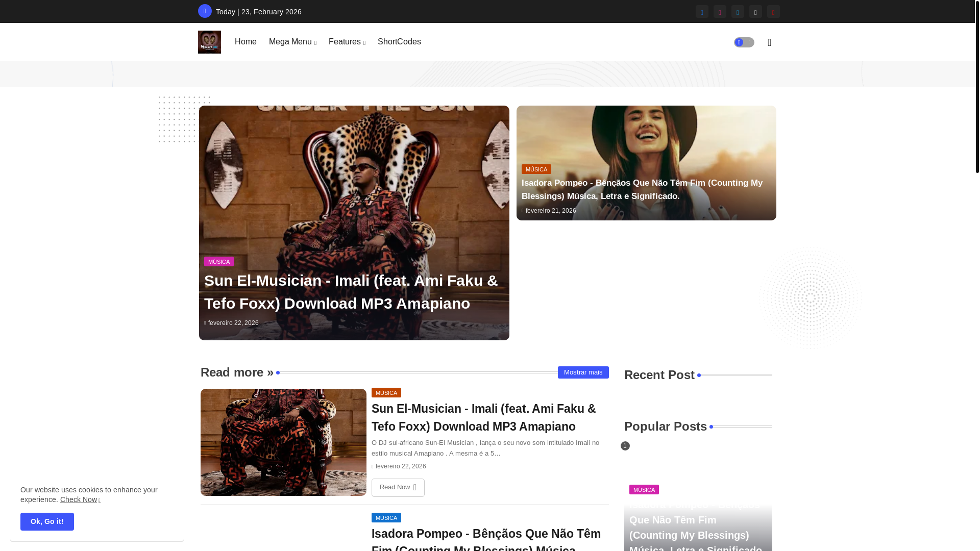Click 'fevereiro 22, 2026' date under list post
The image size is (980, 551).
(401, 466)
